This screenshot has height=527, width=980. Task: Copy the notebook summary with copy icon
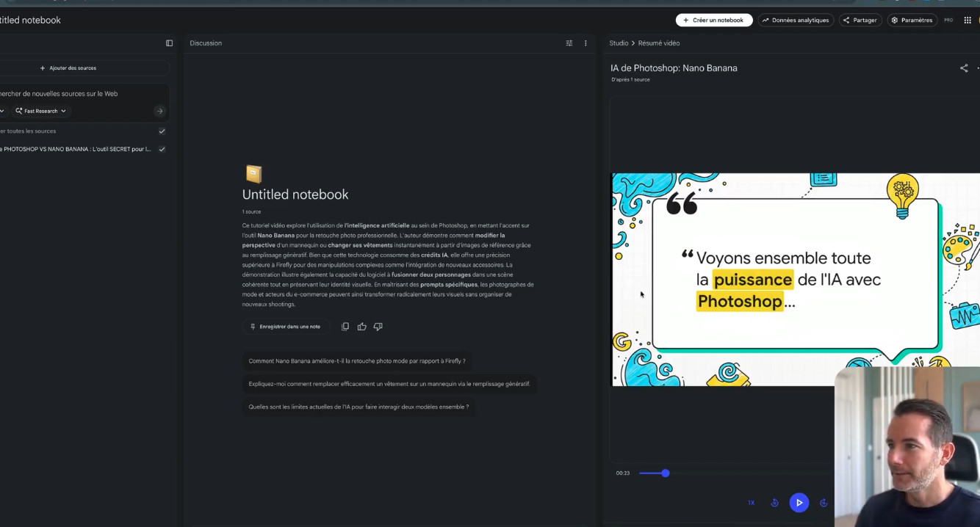pos(345,327)
